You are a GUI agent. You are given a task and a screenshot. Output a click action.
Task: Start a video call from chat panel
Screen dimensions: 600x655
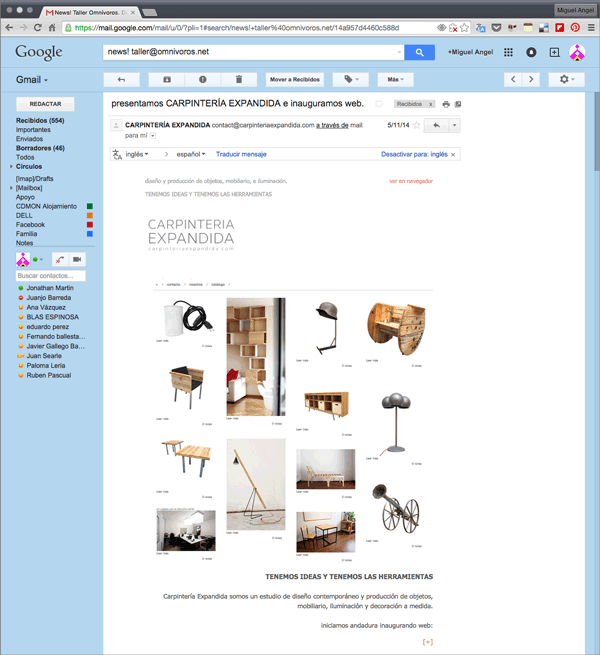point(78,259)
